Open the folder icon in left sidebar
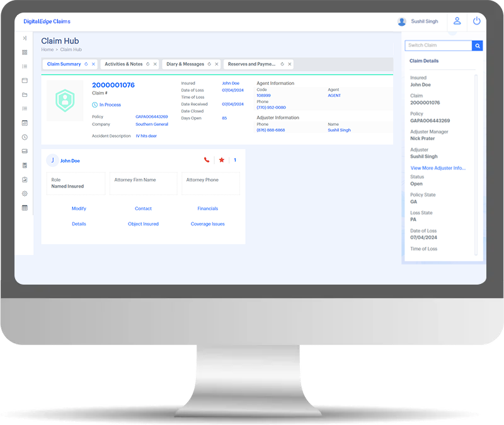504x425 pixels. (25, 94)
